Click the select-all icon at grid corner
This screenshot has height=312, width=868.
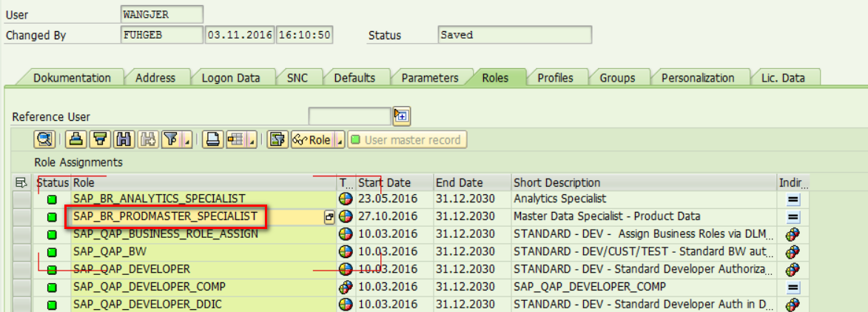21,182
